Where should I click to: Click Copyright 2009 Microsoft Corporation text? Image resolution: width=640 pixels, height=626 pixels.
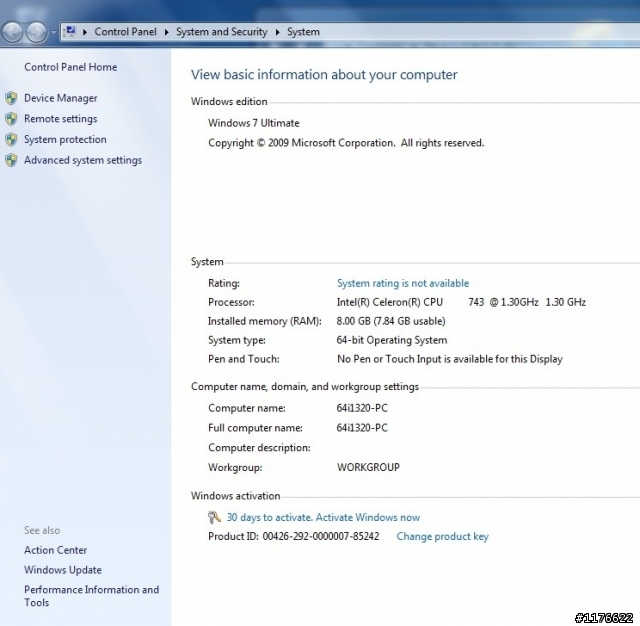(346, 143)
